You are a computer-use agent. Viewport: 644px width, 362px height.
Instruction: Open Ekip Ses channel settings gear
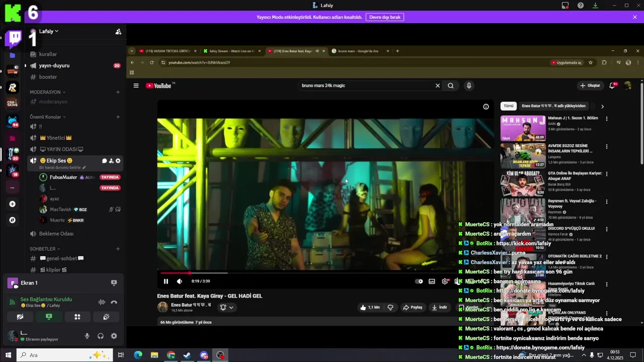(118, 161)
